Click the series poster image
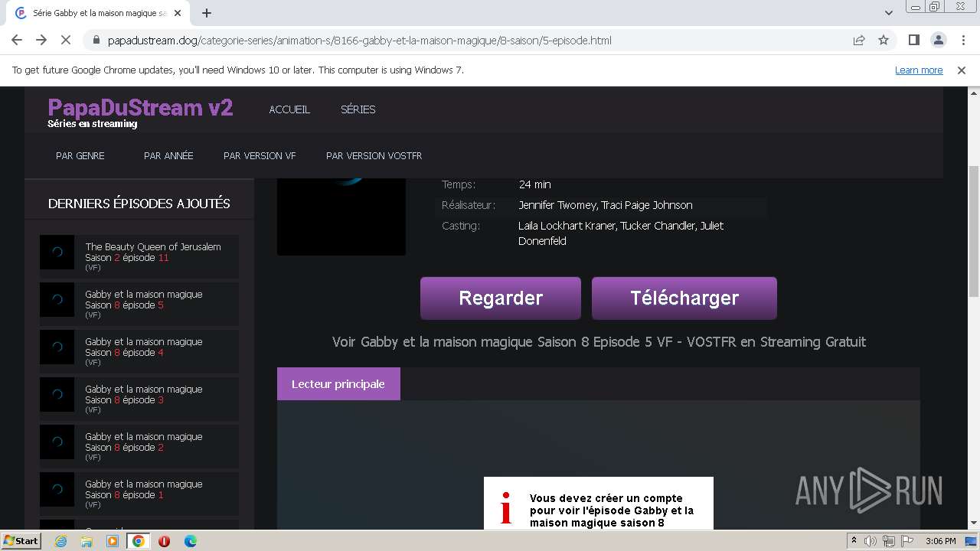 tap(341, 217)
